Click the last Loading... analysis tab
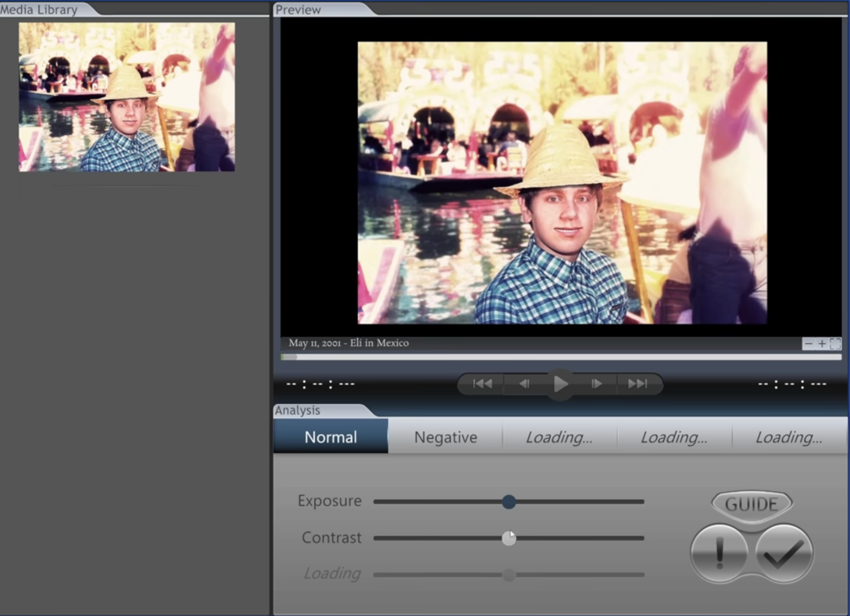 tap(789, 437)
